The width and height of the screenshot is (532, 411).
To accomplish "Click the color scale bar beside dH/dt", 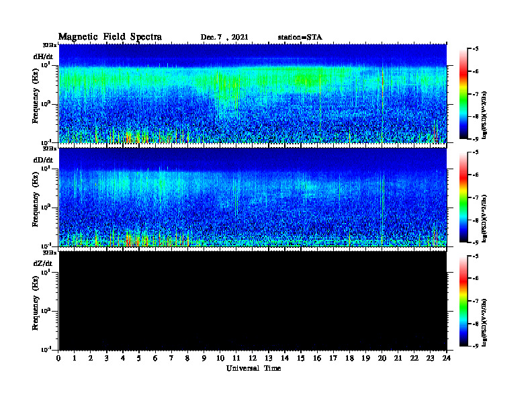I will pyautogui.click(x=463, y=94).
